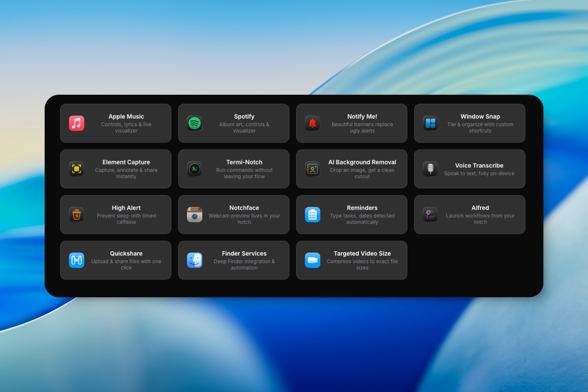Click the Alfred hat icon
The height and width of the screenshot is (392, 588).
pos(430,215)
